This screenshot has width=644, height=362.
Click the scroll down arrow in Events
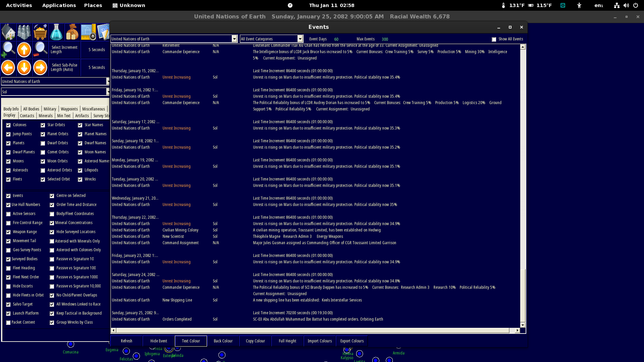[x=523, y=325]
